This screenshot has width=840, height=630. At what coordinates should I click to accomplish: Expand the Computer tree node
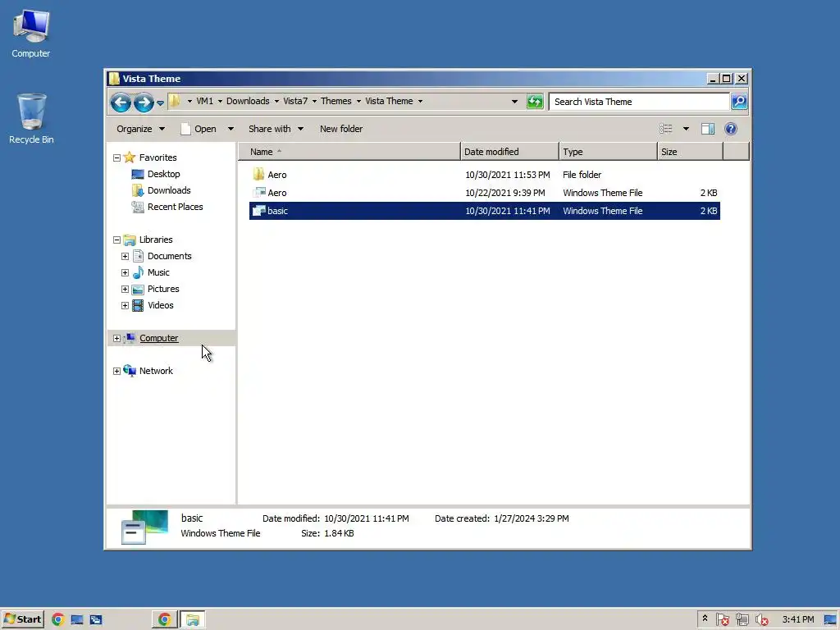(x=116, y=339)
